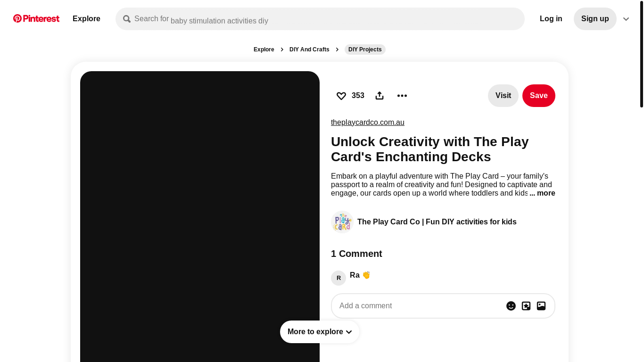This screenshot has height=362, width=644.
Task: Select DIY And Crafts breadcrumb
Action: 309,49
